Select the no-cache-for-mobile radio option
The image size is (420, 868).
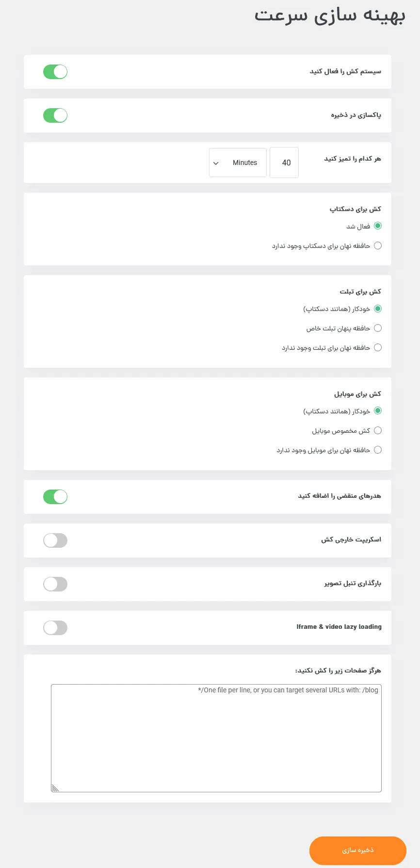click(378, 450)
